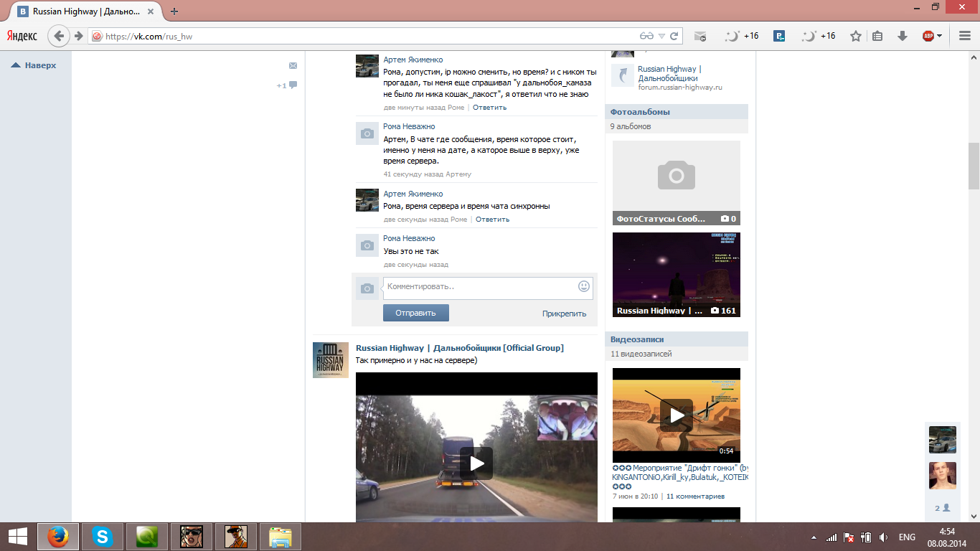Open the Windows Start button
This screenshot has width=980, height=551.
click(x=18, y=537)
